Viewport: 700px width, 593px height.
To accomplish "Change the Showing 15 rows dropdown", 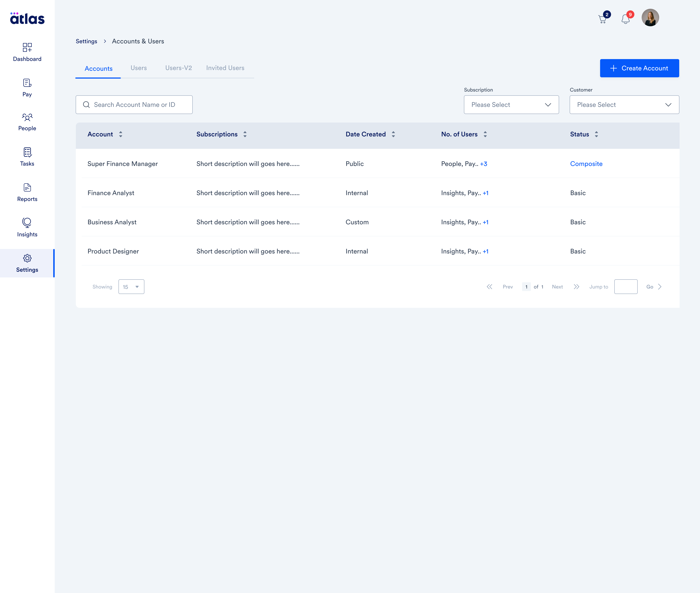I will (131, 287).
